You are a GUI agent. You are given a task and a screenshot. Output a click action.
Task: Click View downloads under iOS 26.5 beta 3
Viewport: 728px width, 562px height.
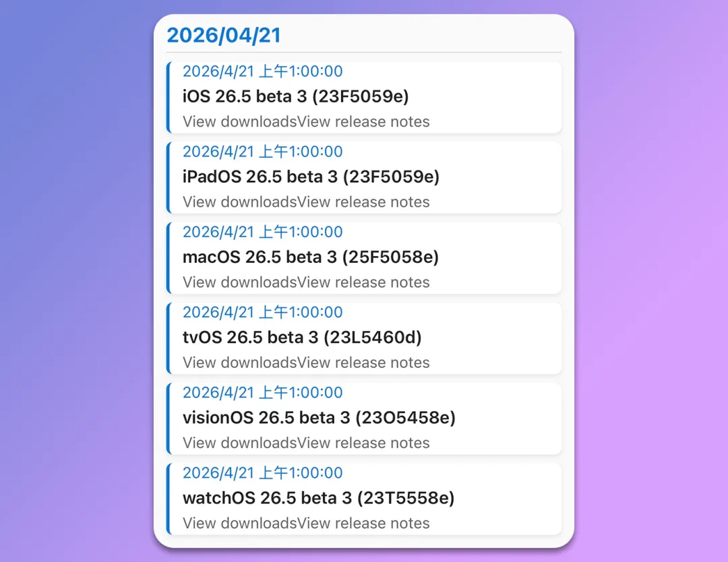tap(239, 121)
